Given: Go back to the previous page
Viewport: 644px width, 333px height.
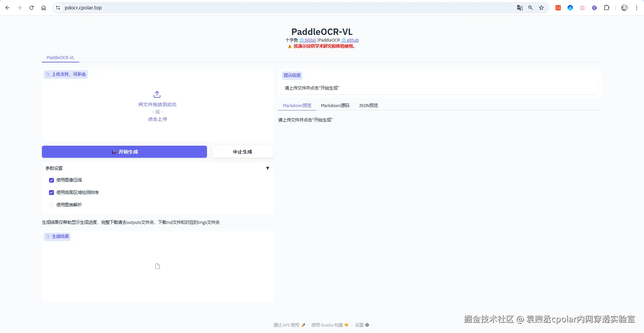Looking at the screenshot, I should pos(7,8).
